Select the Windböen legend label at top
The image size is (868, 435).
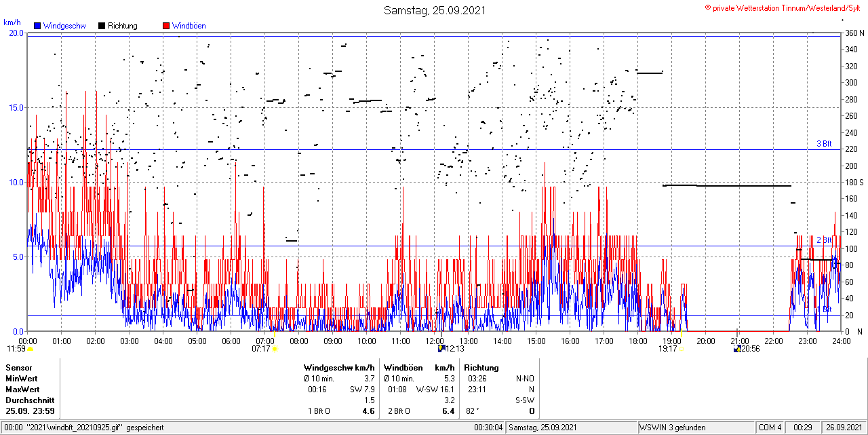pos(189,26)
